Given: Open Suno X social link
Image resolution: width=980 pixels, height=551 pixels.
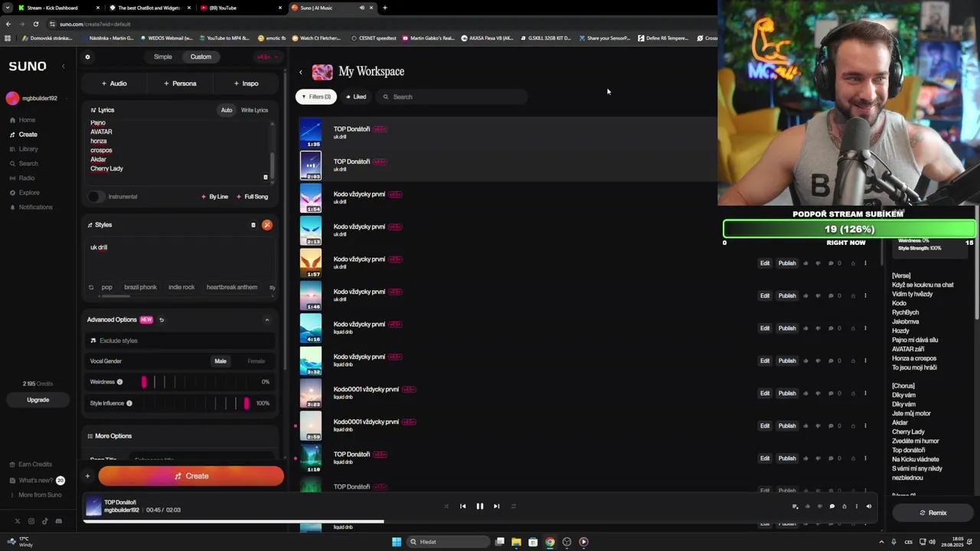Looking at the screenshot, I should (18, 521).
